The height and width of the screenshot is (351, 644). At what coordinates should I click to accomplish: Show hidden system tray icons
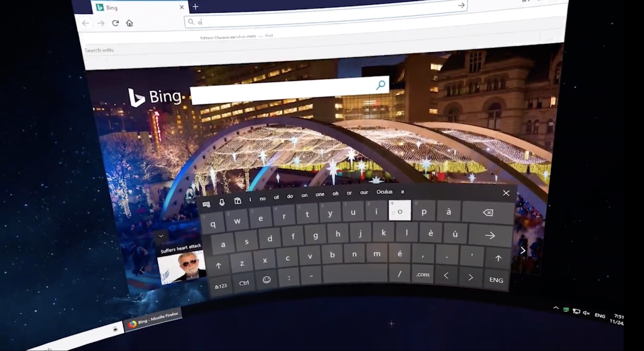556,308
